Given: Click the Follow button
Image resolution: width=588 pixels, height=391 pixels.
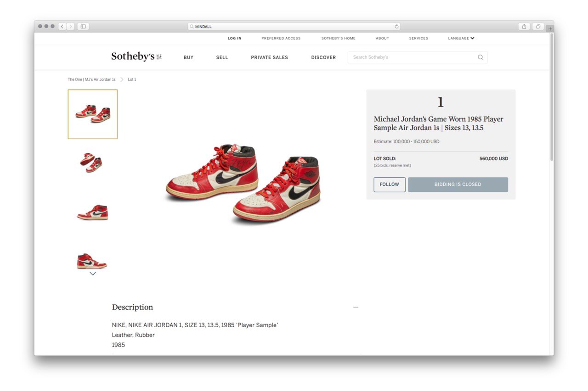Looking at the screenshot, I should coord(390,184).
